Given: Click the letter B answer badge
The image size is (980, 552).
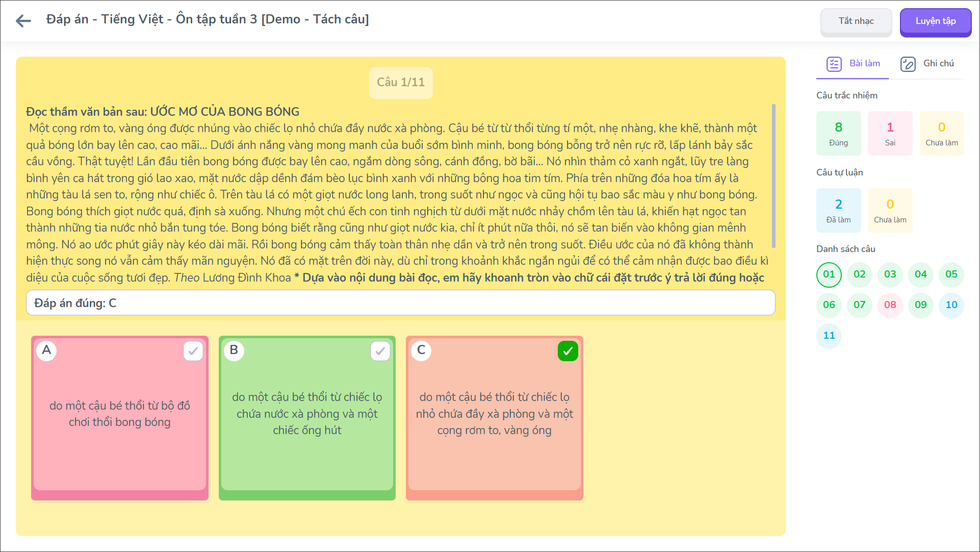Looking at the screenshot, I should coord(234,350).
